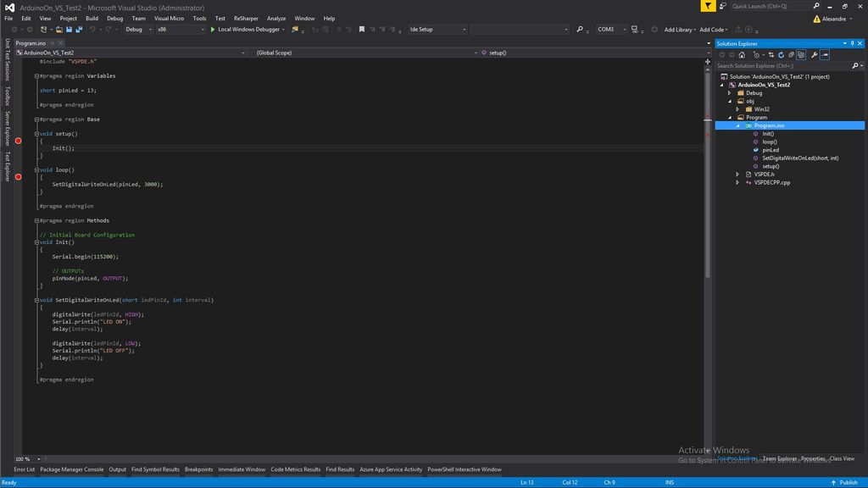868x488 pixels.
Task: Click the Collapse All icon in Solution Explorer
Action: pos(791,55)
